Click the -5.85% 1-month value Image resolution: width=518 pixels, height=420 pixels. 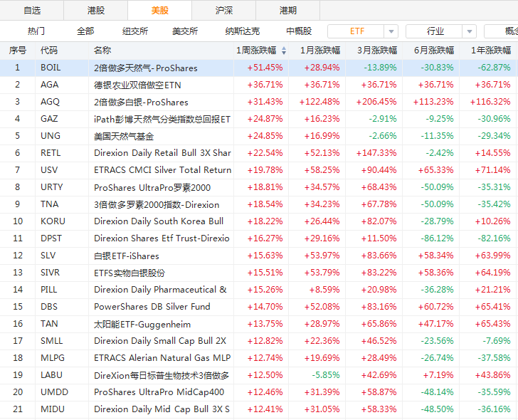point(326,374)
